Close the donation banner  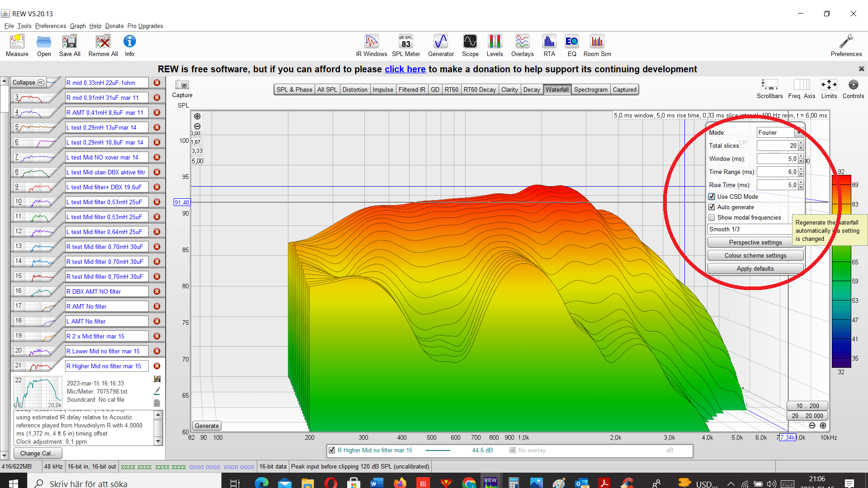click(861, 69)
